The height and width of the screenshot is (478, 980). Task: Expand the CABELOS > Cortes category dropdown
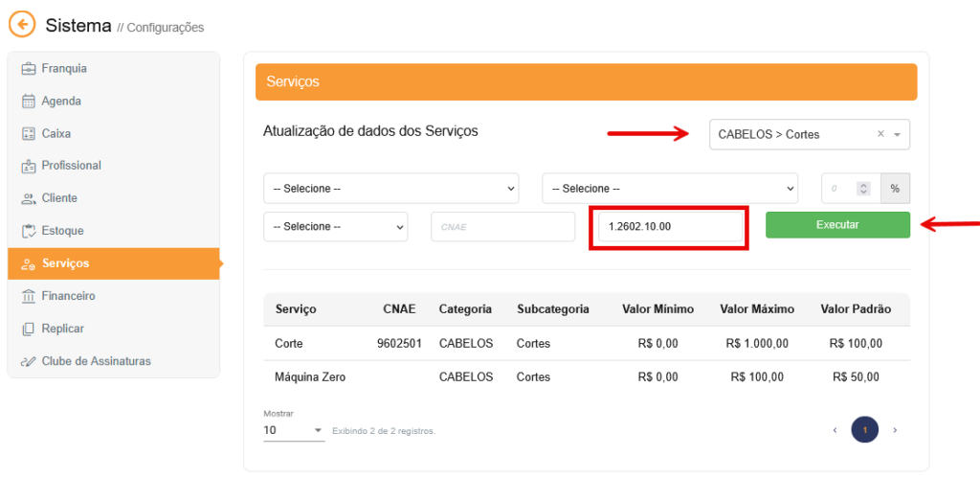897,134
